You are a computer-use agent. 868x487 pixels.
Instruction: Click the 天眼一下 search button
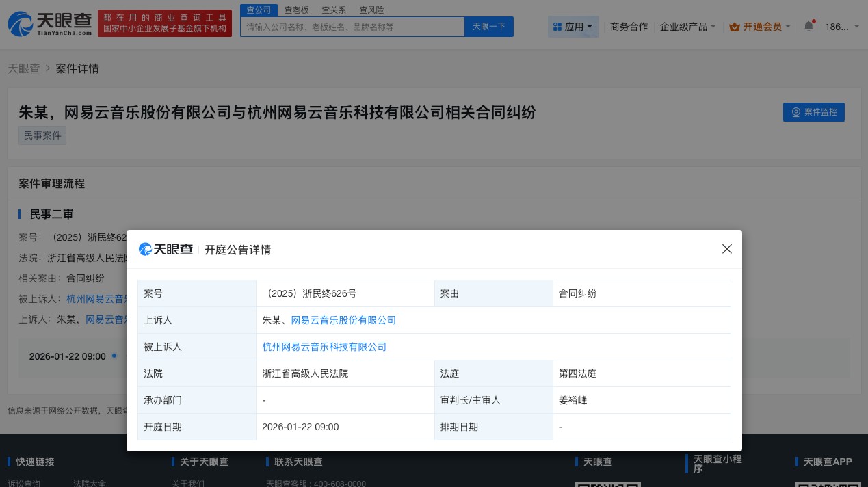coord(488,27)
